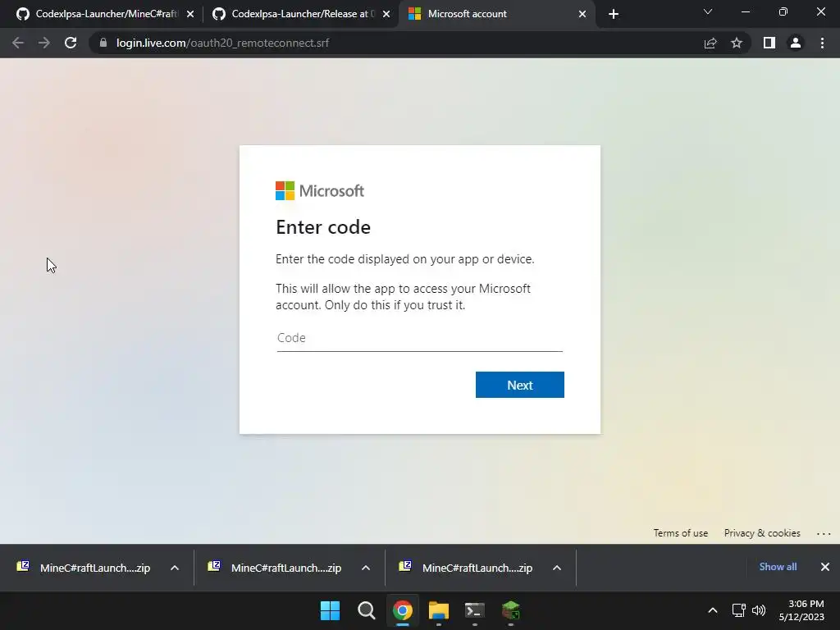Open Privacy & cookies link

point(762,533)
